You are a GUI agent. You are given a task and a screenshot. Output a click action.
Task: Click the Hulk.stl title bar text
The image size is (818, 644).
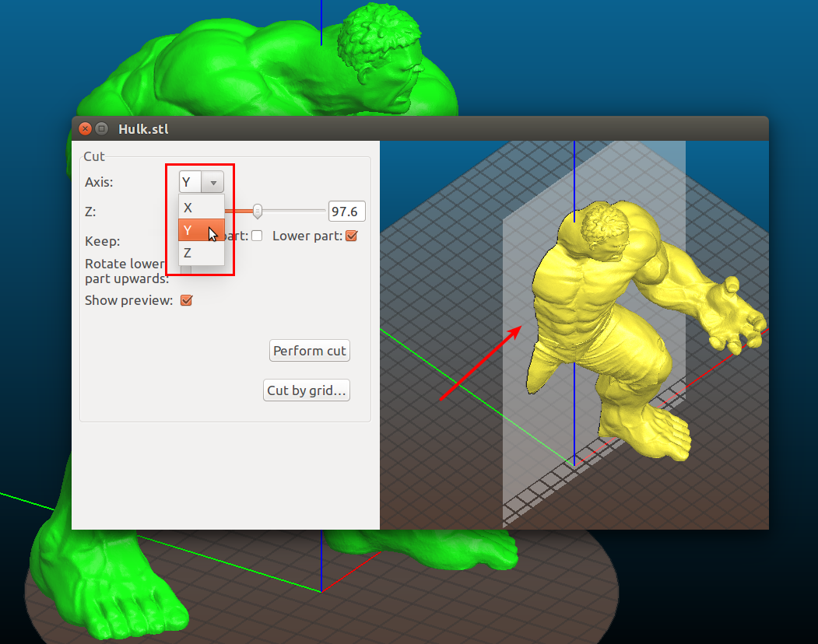[143, 129]
